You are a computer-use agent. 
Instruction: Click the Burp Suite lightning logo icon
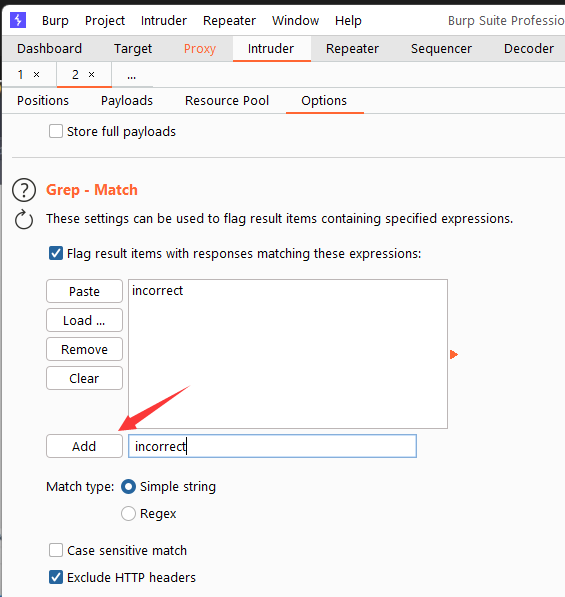(x=18, y=20)
